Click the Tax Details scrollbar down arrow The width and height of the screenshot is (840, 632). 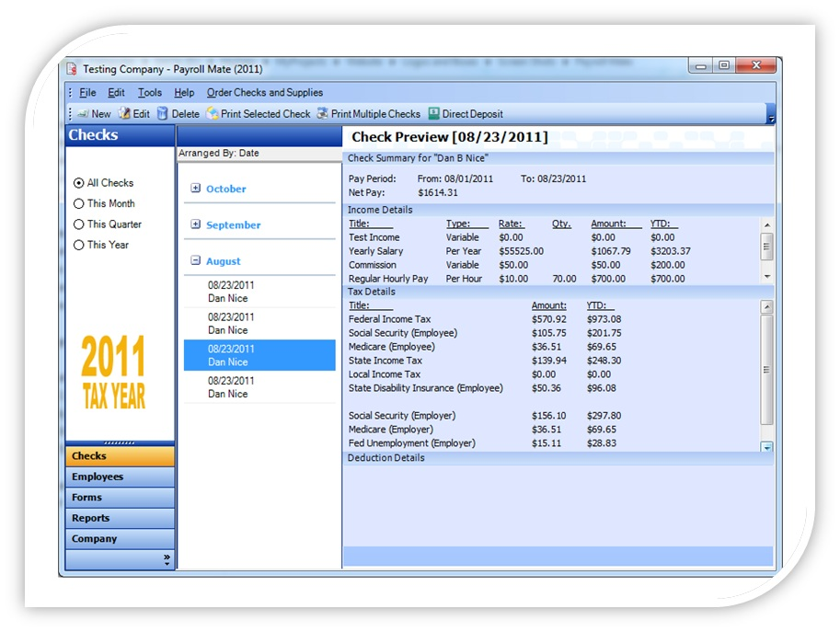(765, 449)
